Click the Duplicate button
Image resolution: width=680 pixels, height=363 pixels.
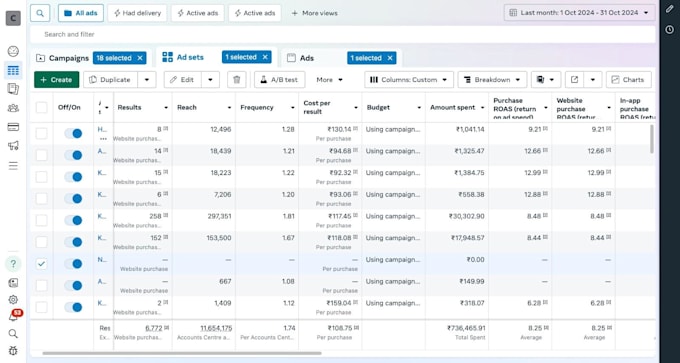pyautogui.click(x=111, y=80)
